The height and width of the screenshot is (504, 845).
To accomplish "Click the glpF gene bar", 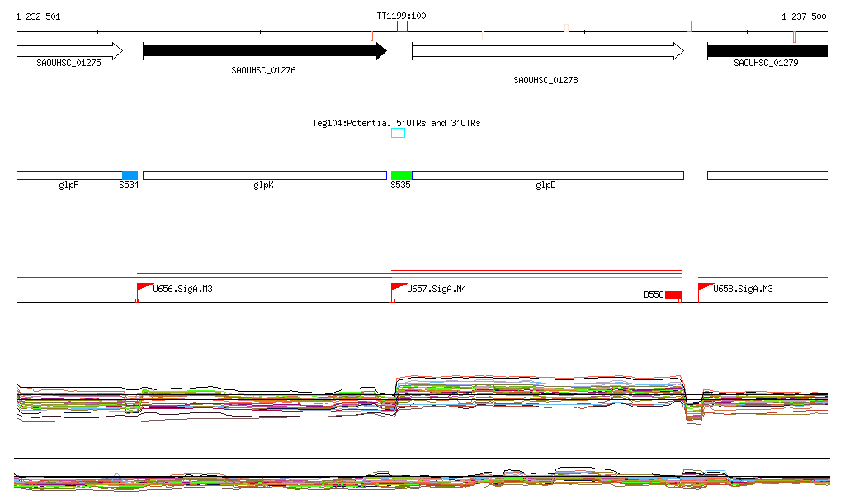I will (x=69, y=175).
